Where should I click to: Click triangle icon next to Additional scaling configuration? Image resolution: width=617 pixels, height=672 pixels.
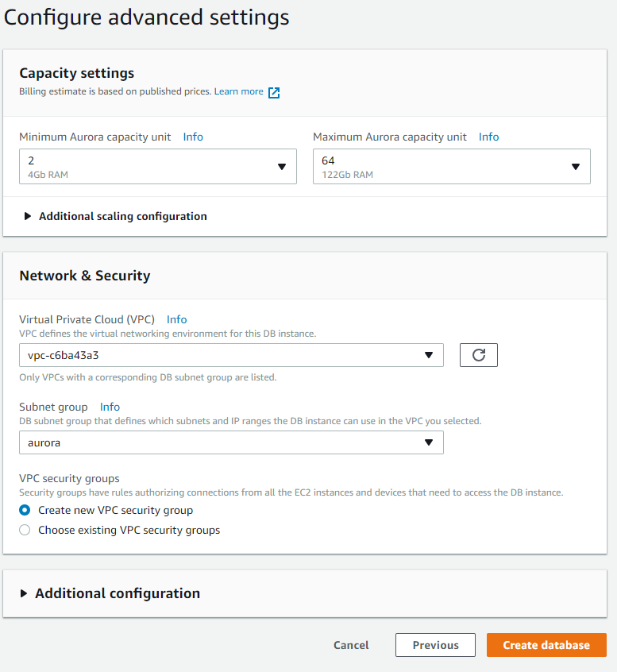click(x=28, y=216)
